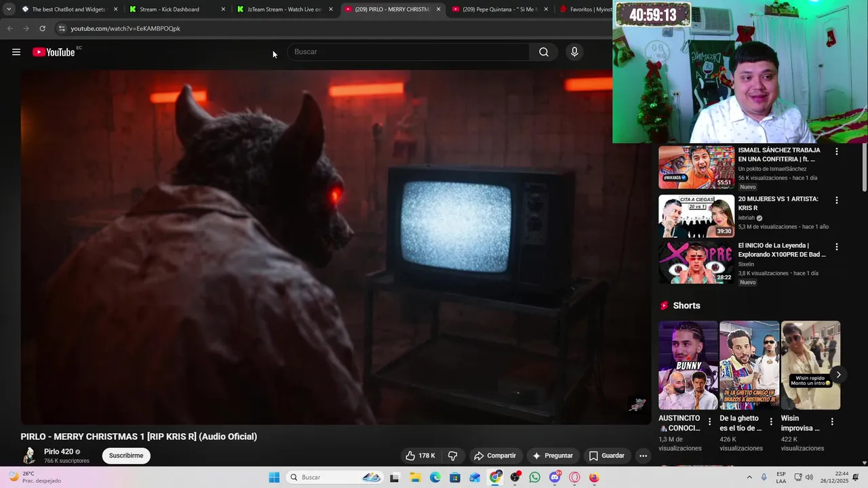Open Opera browser from the taskbar
Screen dimensions: 868x488
(x=575, y=477)
